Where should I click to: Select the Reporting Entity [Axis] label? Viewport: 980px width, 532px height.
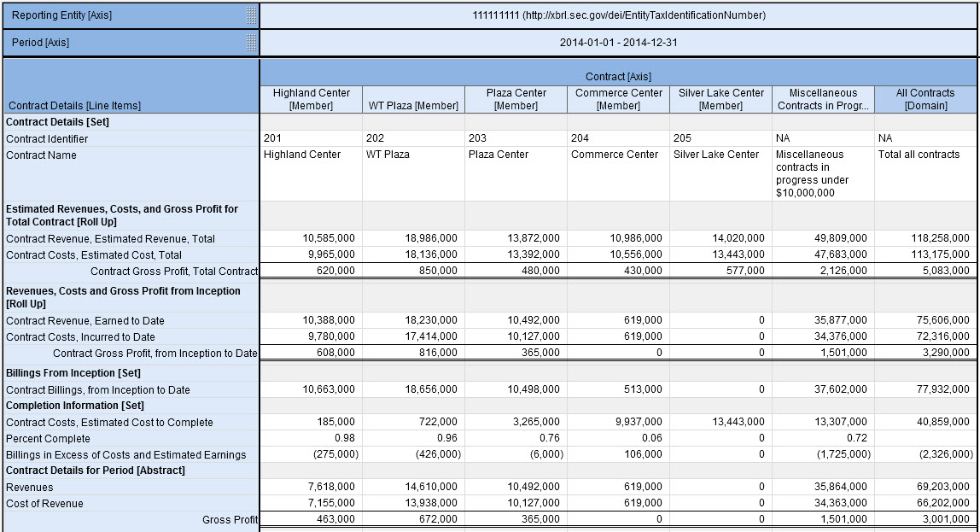[61, 15]
